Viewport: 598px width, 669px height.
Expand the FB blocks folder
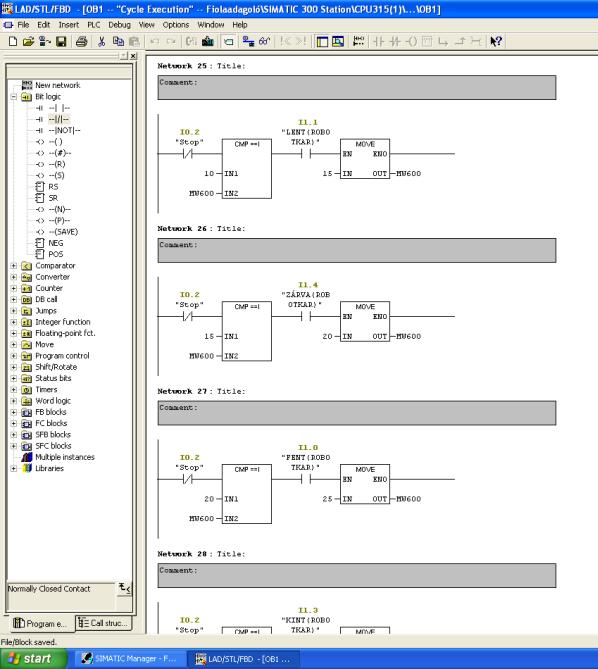point(14,412)
